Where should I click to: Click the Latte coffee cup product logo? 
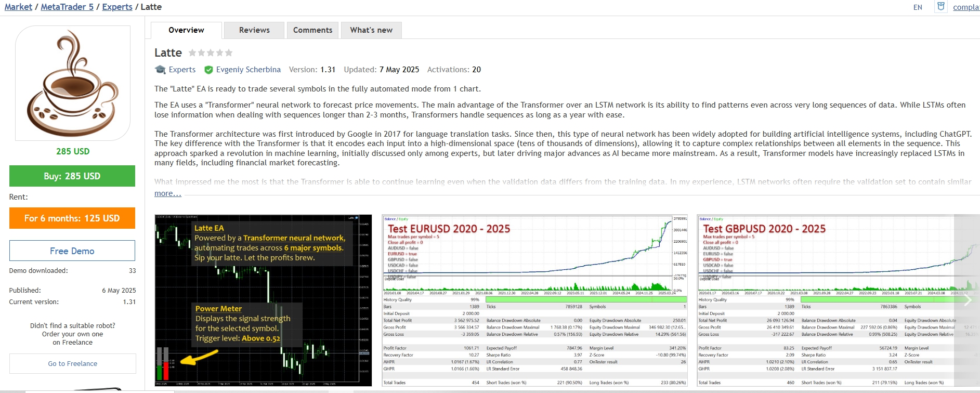pyautogui.click(x=73, y=83)
